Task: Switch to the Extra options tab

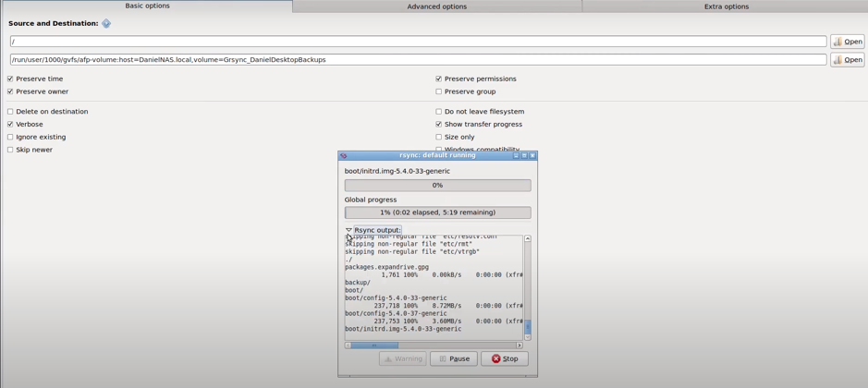Action: [x=726, y=6]
